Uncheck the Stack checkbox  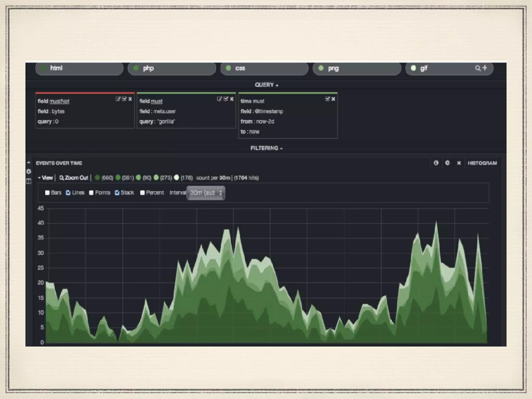click(117, 193)
